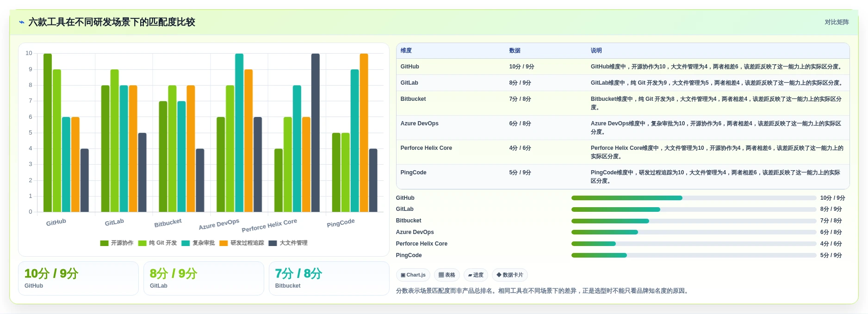Click the GitHub progress bar

coord(694,198)
